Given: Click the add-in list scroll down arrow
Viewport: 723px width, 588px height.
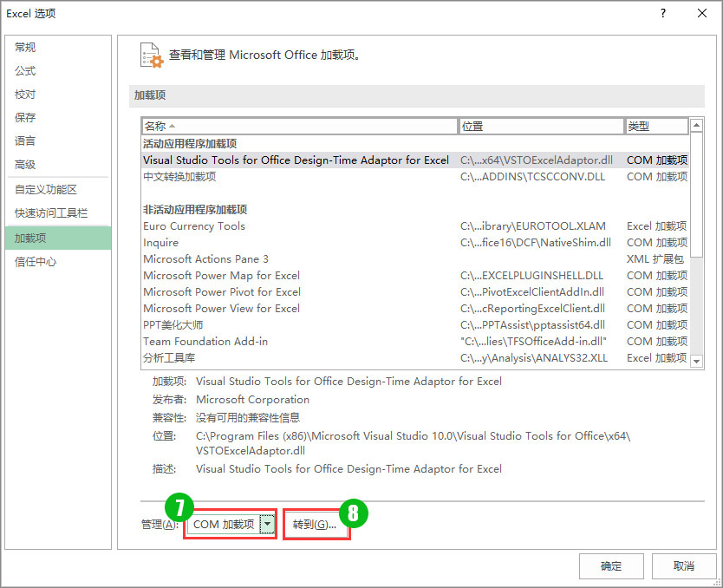Looking at the screenshot, I should [x=697, y=361].
